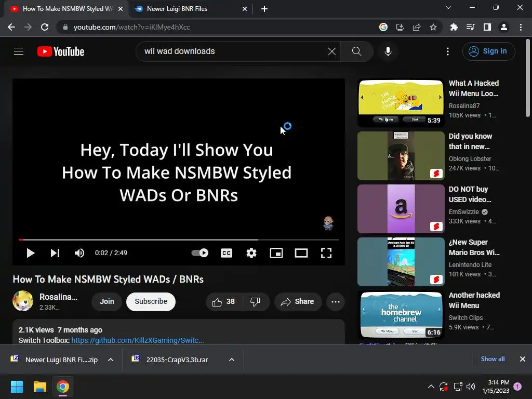Open the tab search chevron

pyautogui.click(x=448, y=7)
